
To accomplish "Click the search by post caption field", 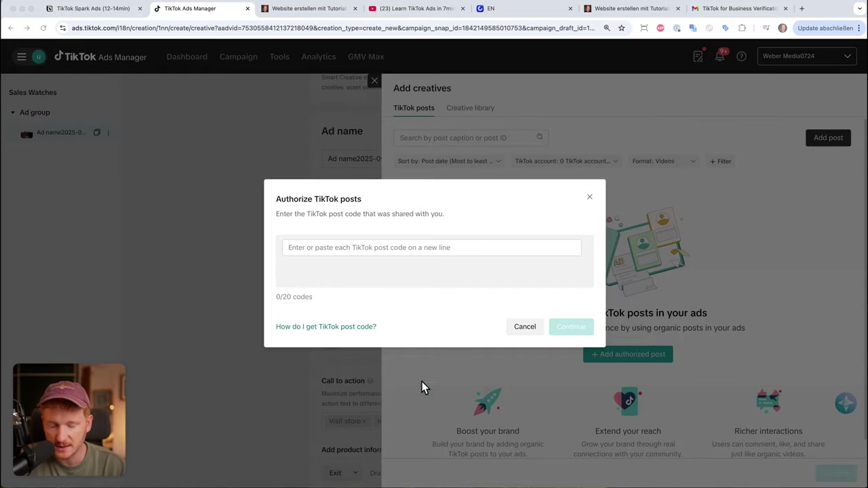I will (471, 138).
